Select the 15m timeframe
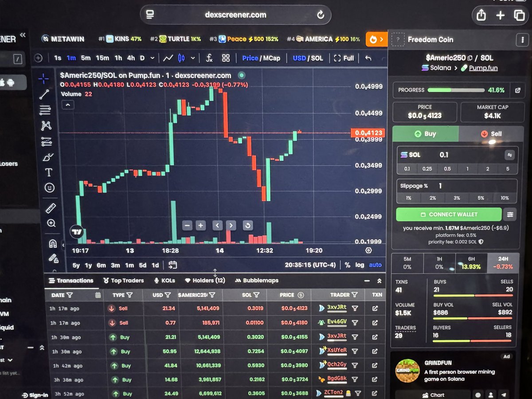This screenshot has height=399, width=532. click(102, 58)
